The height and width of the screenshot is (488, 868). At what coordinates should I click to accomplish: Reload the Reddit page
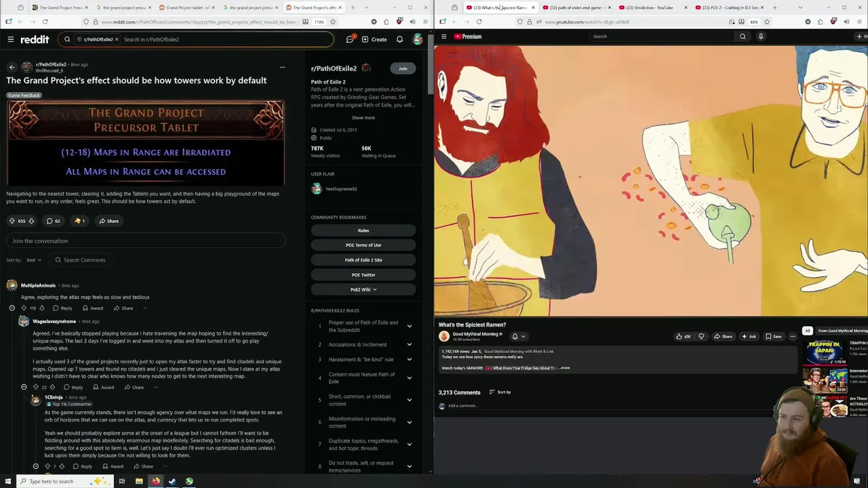click(45, 22)
